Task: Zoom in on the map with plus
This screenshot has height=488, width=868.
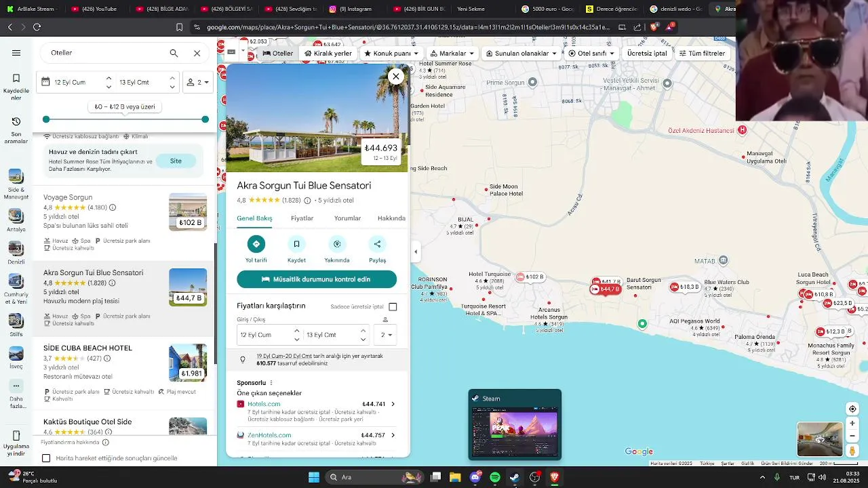Action: coord(852,423)
